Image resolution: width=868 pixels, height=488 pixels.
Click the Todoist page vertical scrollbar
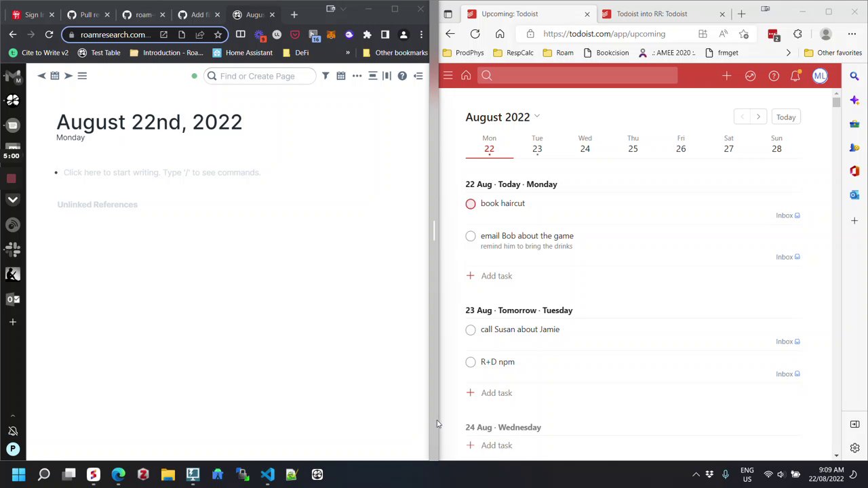[836, 102]
